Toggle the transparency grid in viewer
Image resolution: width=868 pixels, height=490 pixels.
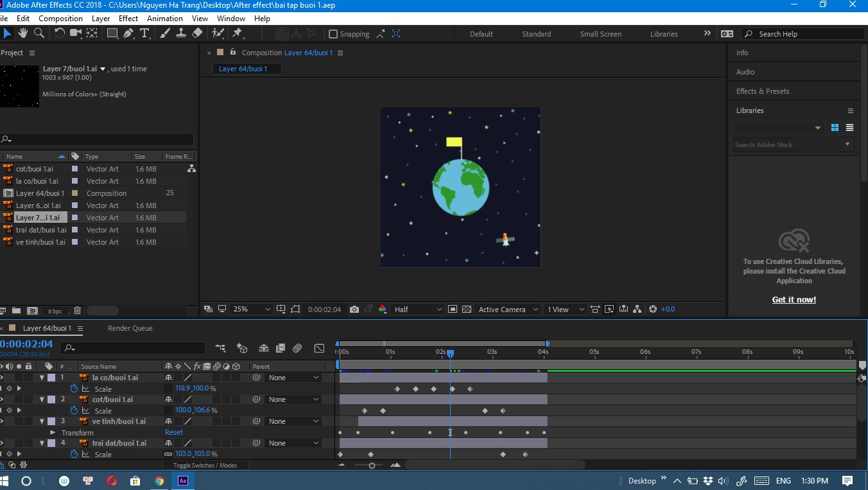click(467, 310)
